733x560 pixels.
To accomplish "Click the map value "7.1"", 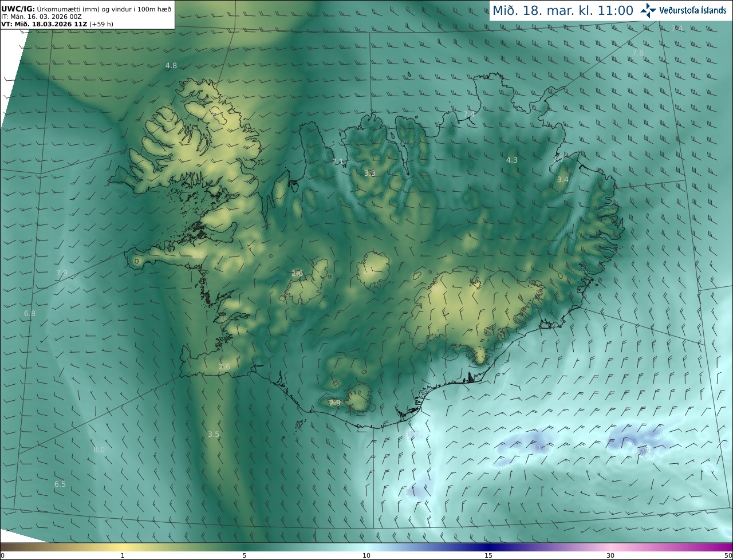I will coord(338,162).
